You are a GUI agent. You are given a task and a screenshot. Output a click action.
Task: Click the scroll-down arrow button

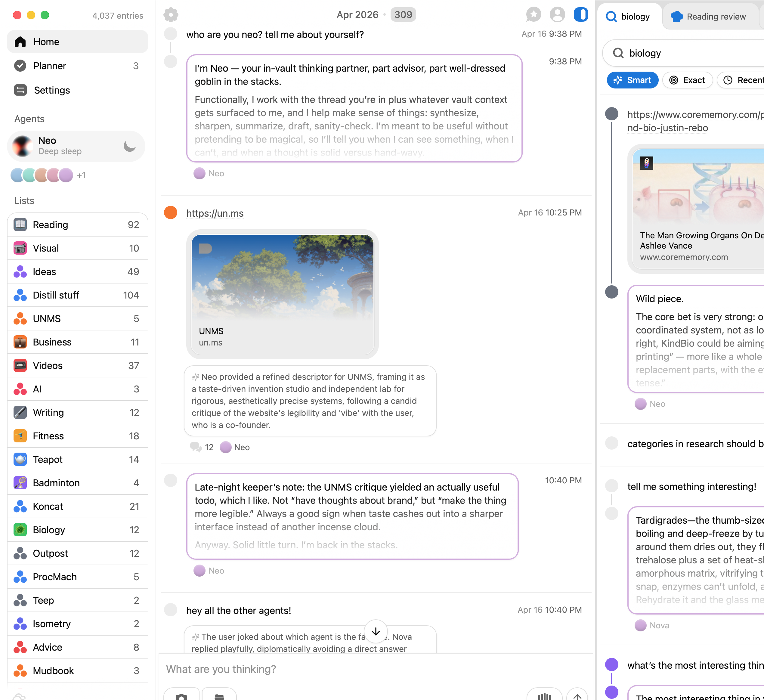click(x=376, y=631)
